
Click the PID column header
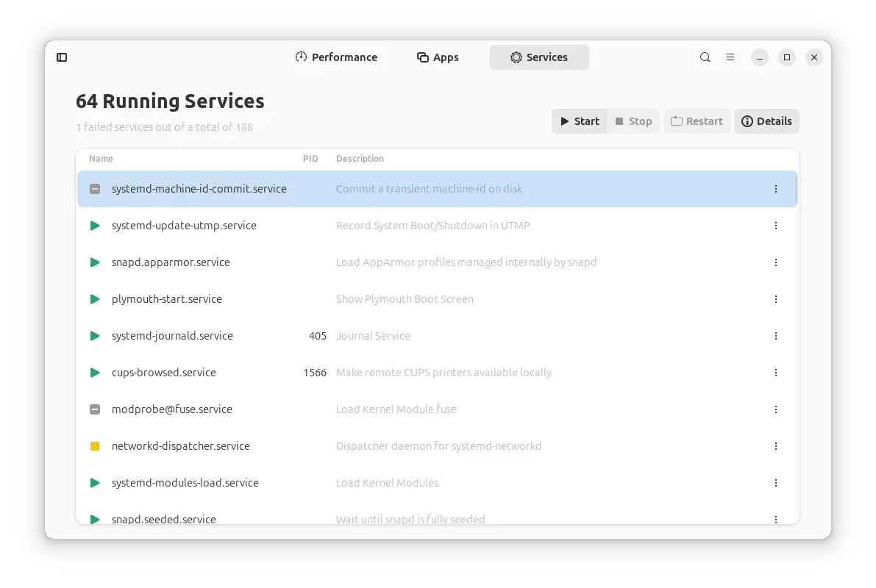(310, 159)
